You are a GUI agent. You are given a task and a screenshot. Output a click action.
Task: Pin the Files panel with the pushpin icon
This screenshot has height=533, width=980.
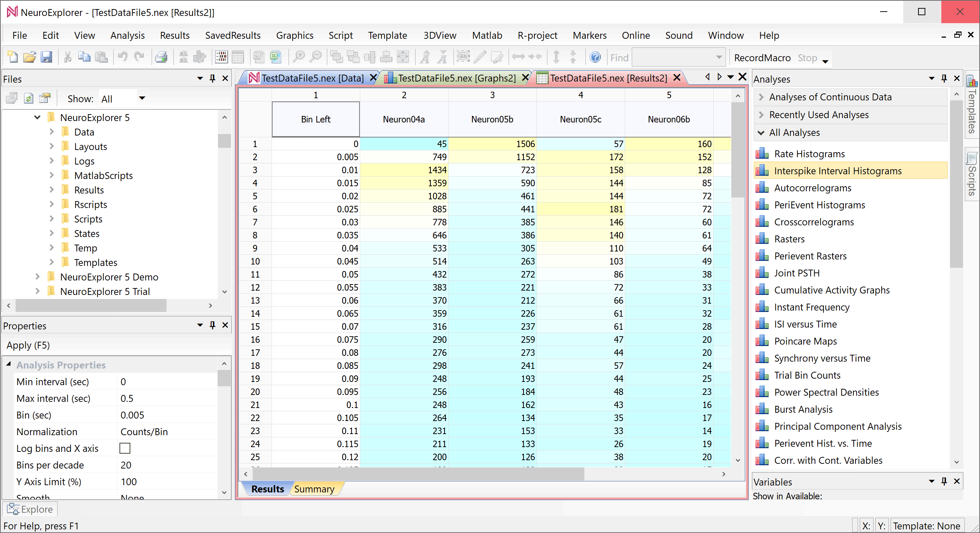[212, 79]
